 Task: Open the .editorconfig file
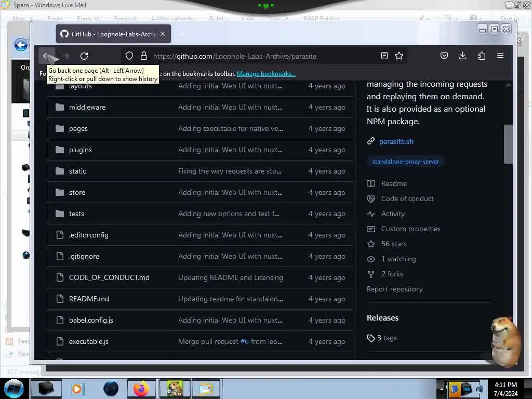88,235
